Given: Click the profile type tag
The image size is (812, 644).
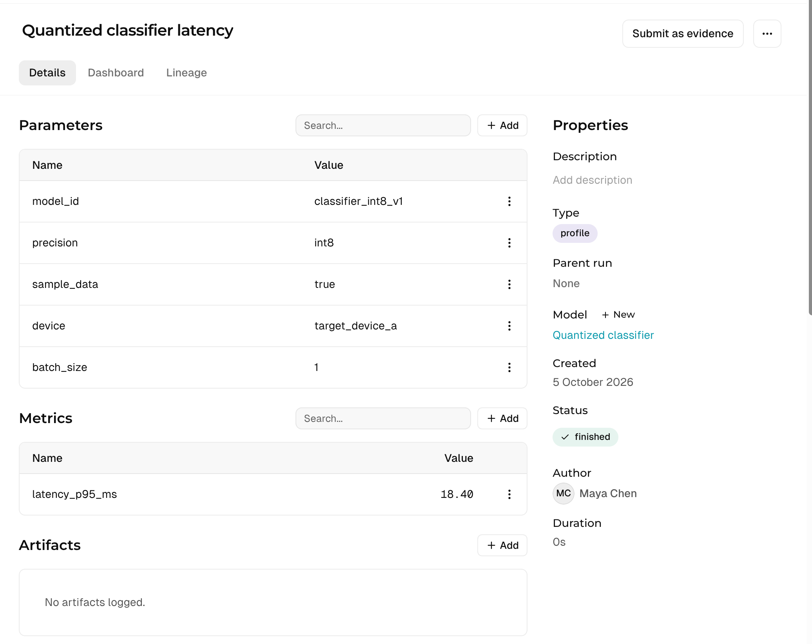Looking at the screenshot, I should (575, 233).
